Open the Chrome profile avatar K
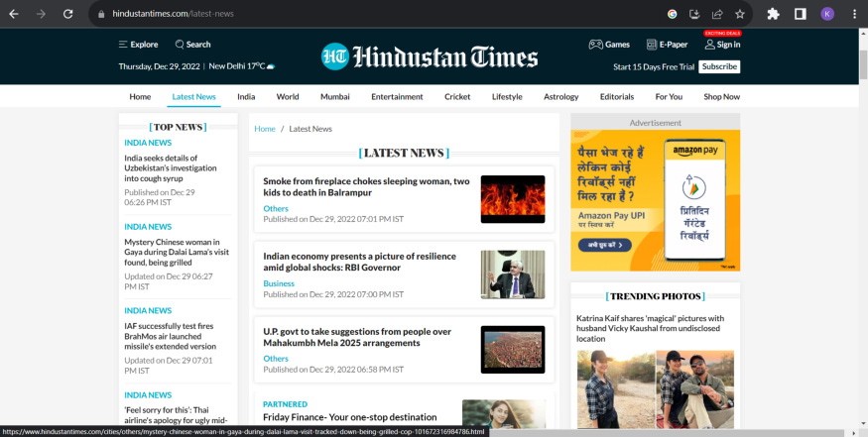 click(x=827, y=14)
